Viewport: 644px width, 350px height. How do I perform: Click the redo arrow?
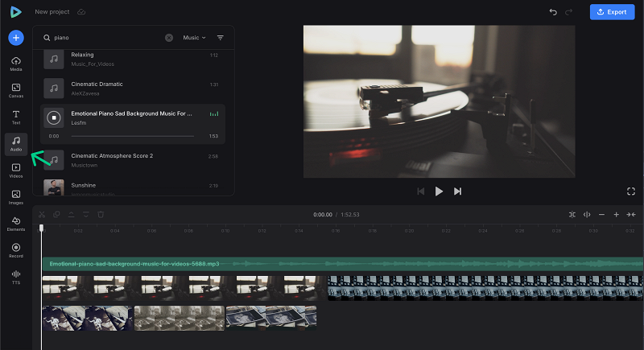(569, 12)
